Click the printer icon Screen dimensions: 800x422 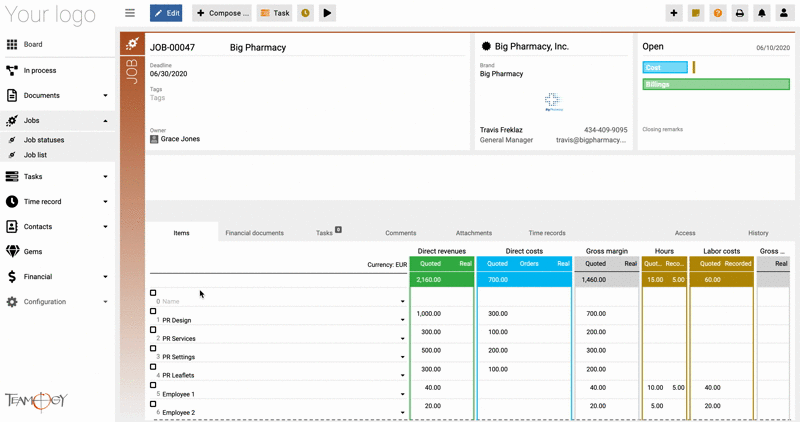(739, 13)
